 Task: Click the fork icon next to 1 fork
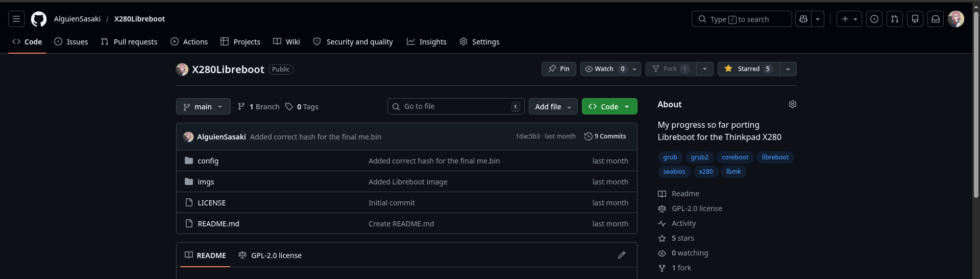pos(662,268)
